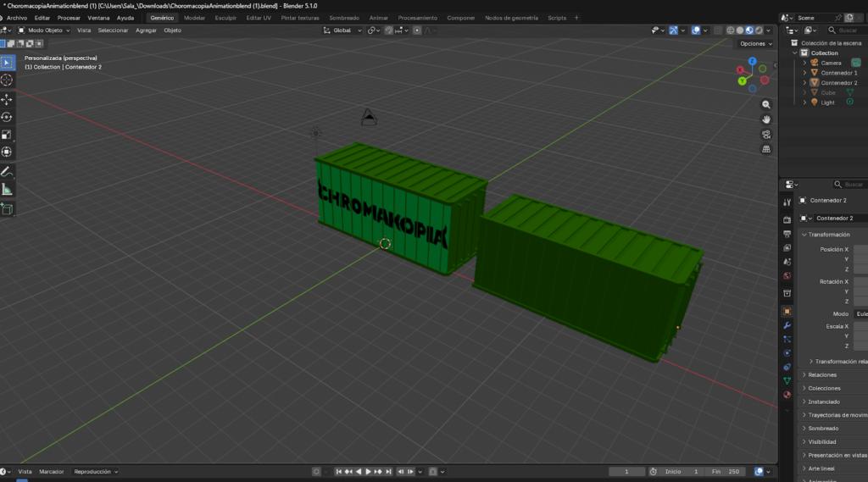Open the World properties tab

(x=787, y=275)
